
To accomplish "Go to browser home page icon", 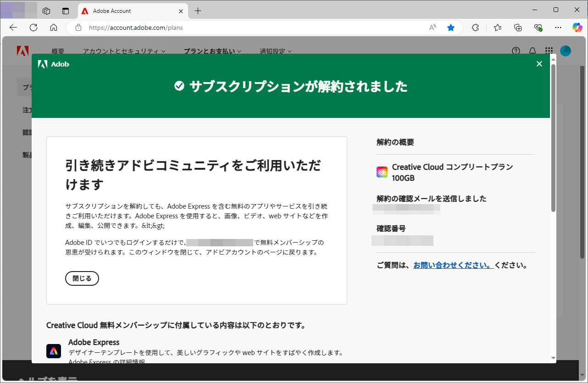I will click(x=54, y=28).
